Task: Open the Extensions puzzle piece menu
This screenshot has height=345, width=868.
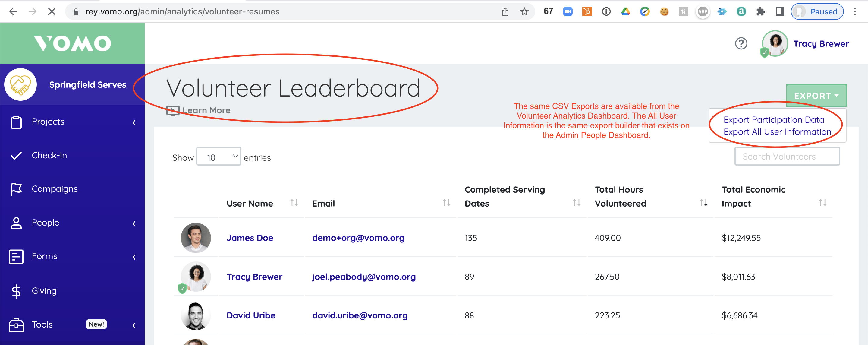Action: [x=761, y=11]
